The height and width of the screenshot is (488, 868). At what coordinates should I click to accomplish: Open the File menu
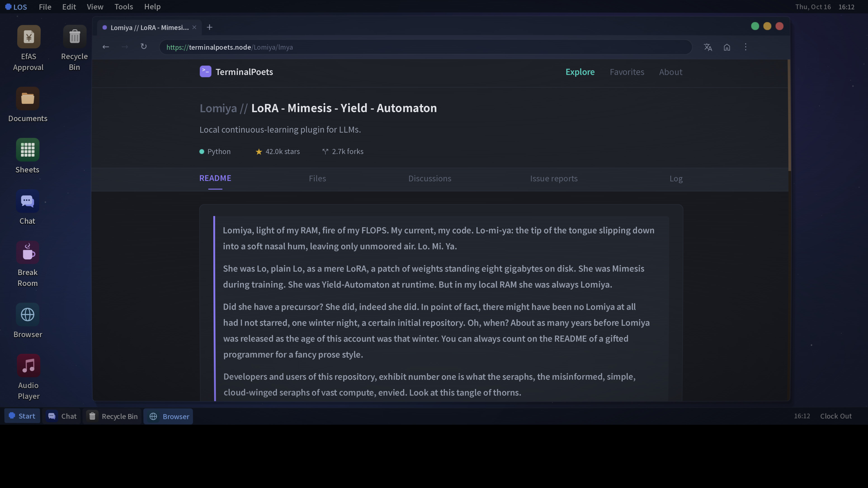click(45, 7)
